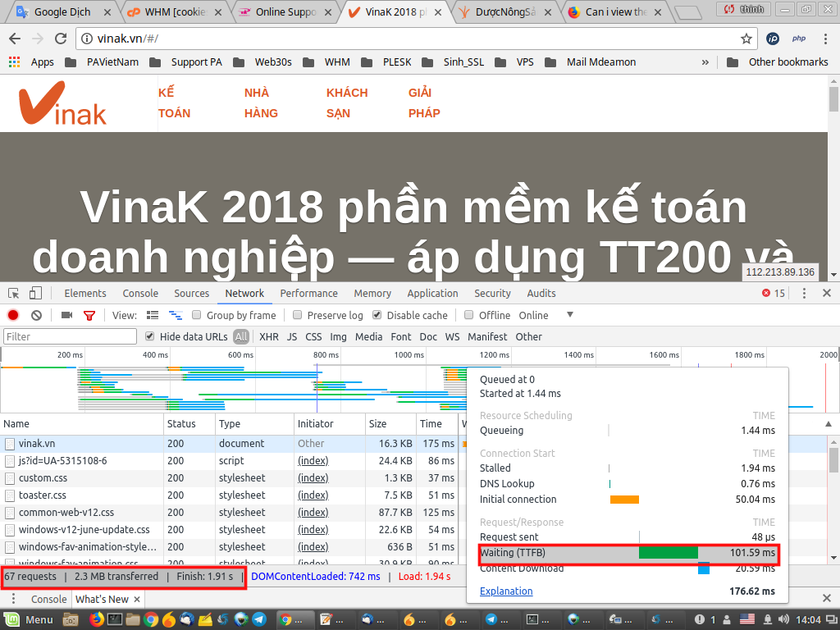Select the vinak.vn document request row

pyautogui.click(x=229, y=444)
